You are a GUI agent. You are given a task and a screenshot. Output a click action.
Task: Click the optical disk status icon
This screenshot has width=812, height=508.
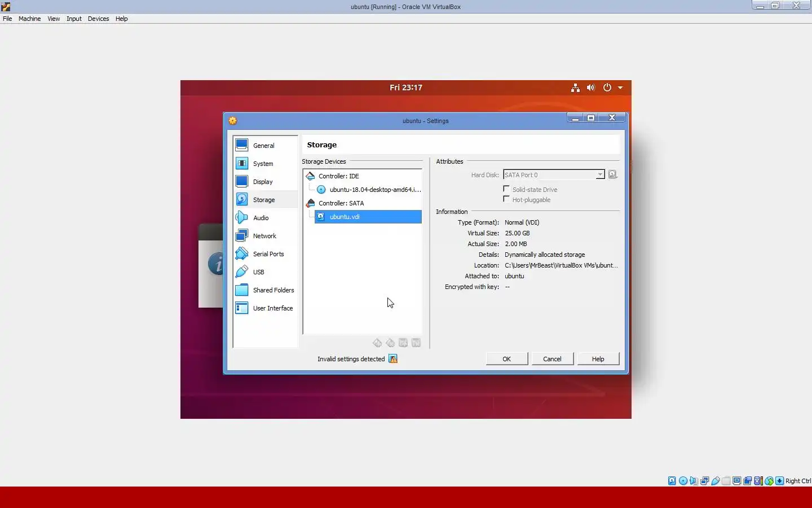[x=683, y=481]
